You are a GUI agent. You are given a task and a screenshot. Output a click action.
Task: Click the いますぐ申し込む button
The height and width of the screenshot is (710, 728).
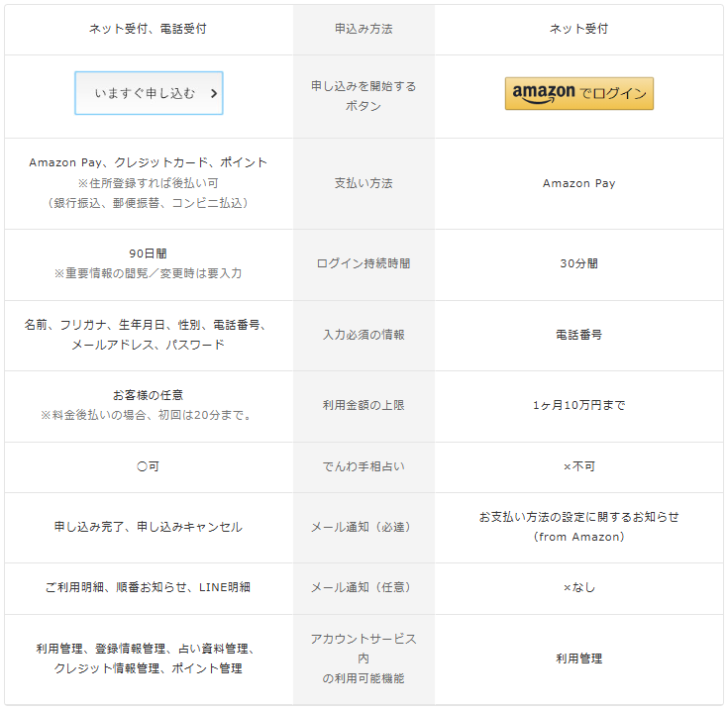coord(149,93)
